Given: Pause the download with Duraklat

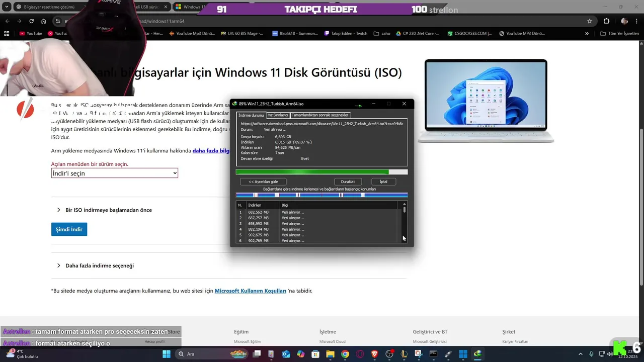Looking at the screenshot, I should pyautogui.click(x=348, y=182).
